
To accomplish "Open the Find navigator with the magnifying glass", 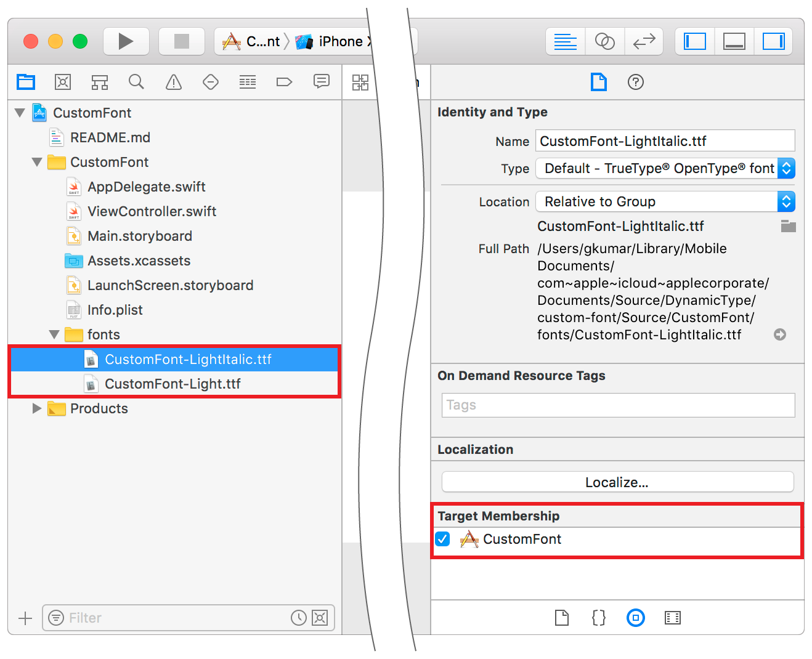I will click(x=136, y=82).
